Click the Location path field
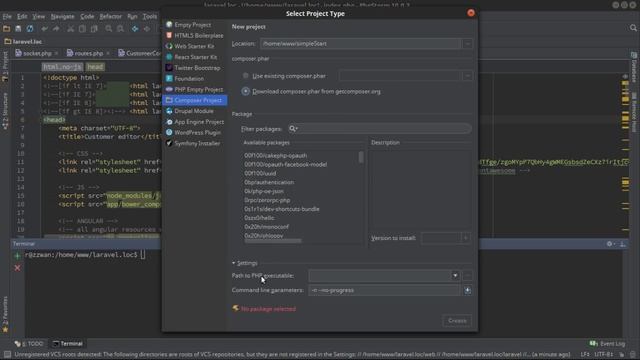This screenshot has height=360, width=640. [x=360, y=44]
